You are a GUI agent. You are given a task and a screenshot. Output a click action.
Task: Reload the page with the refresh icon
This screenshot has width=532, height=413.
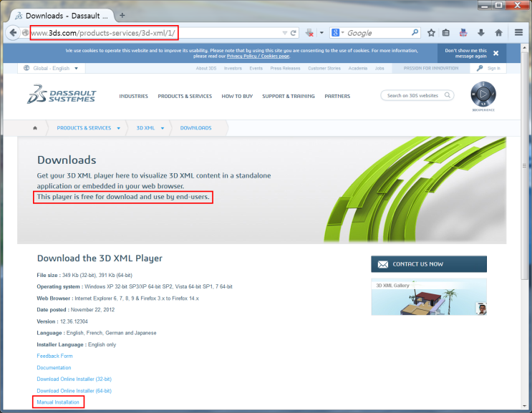tap(294, 33)
